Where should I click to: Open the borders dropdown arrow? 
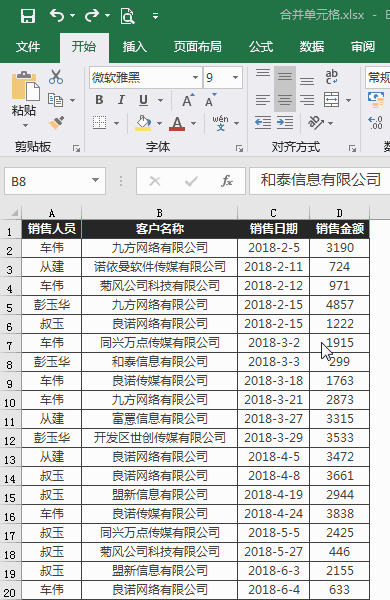pyautogui.click(x=116, y=123)
